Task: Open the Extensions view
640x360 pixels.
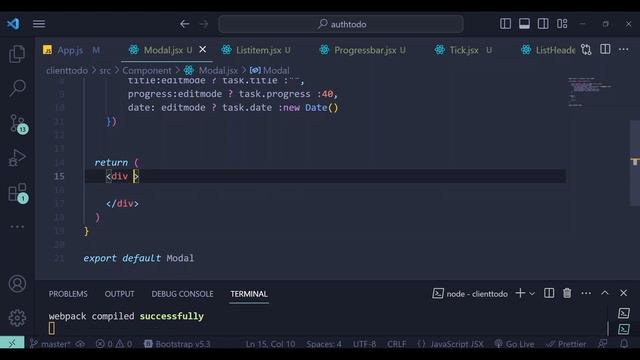Action: tap(18, 193)
